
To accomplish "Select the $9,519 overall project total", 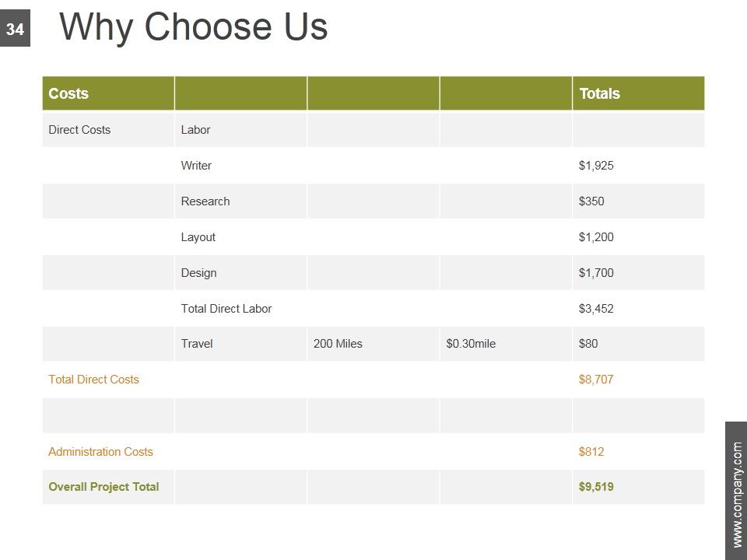I will (596, 487).
